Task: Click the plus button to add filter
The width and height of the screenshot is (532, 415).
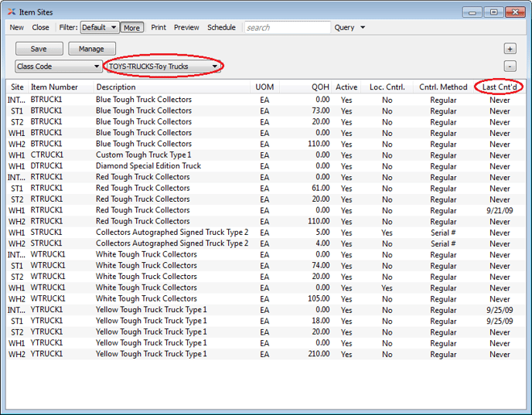Action: [510, 49]
